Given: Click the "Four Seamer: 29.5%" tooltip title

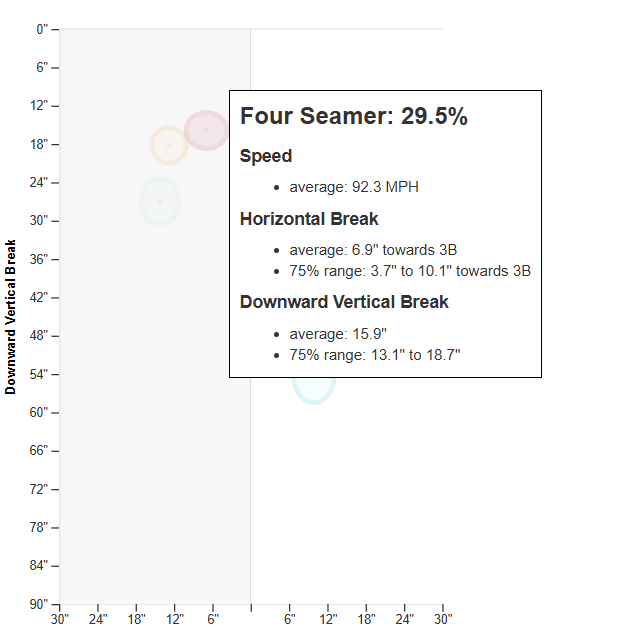Looking at the screenshot, I should 353,116.
